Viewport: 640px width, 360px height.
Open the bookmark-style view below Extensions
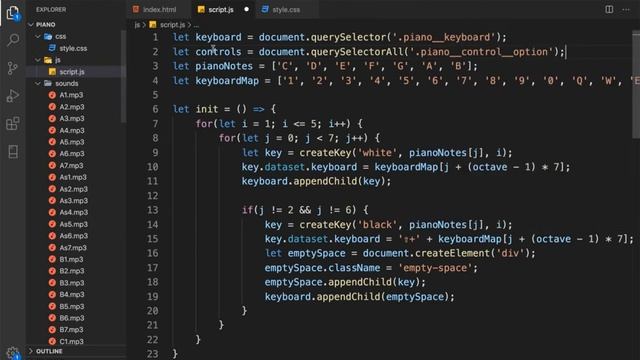pos(13,151)
